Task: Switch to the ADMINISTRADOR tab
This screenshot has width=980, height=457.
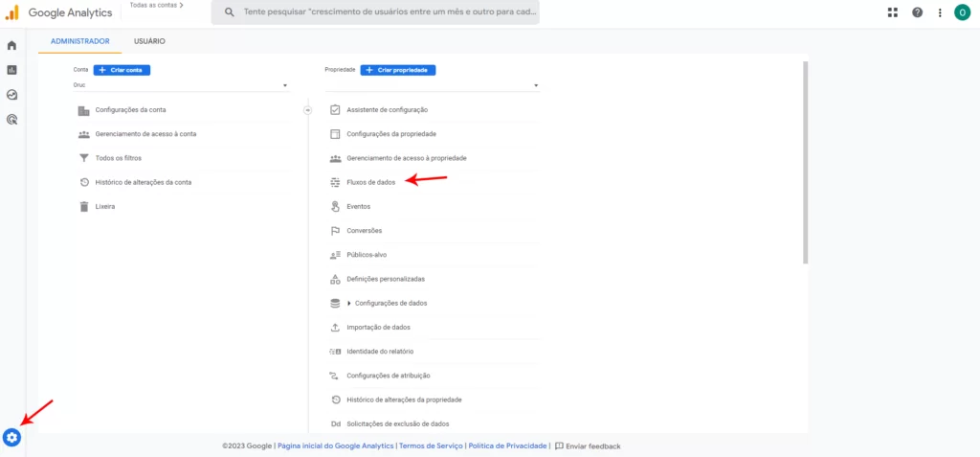Action: (x=80, y=41)
